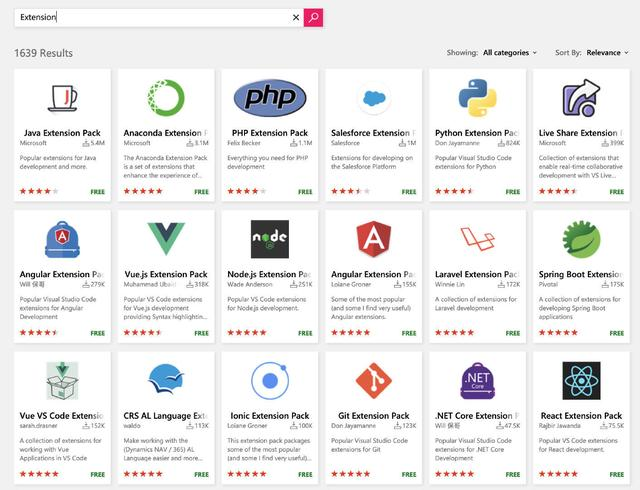Viewport: 640px width, 490px height.
Task: Open the Python Extension Pack title
Action: (477, 133)
